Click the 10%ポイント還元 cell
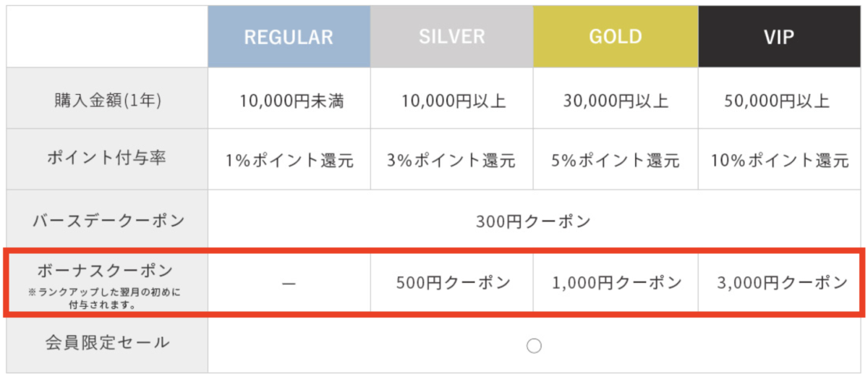 pos(780,160)
